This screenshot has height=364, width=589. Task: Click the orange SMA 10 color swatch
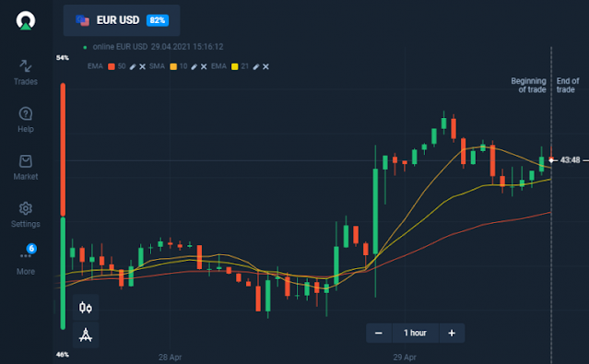pyautogui.click(x=173, y=67)
